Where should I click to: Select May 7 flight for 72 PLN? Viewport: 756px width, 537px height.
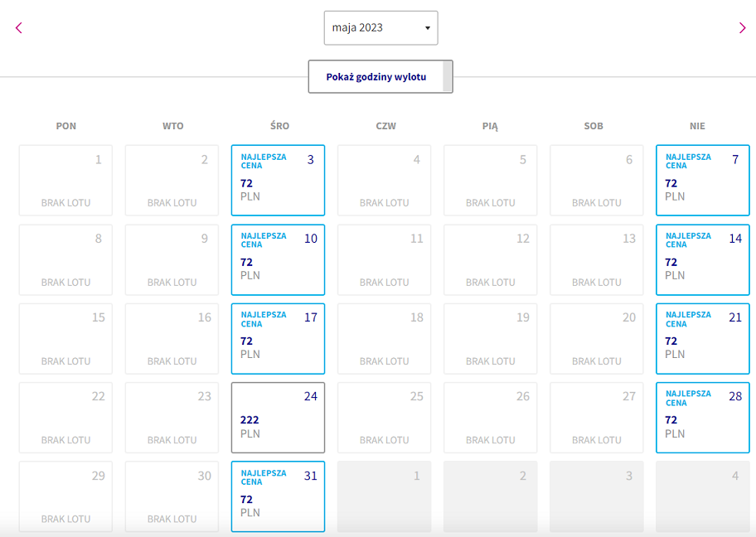tap(702, 181)
